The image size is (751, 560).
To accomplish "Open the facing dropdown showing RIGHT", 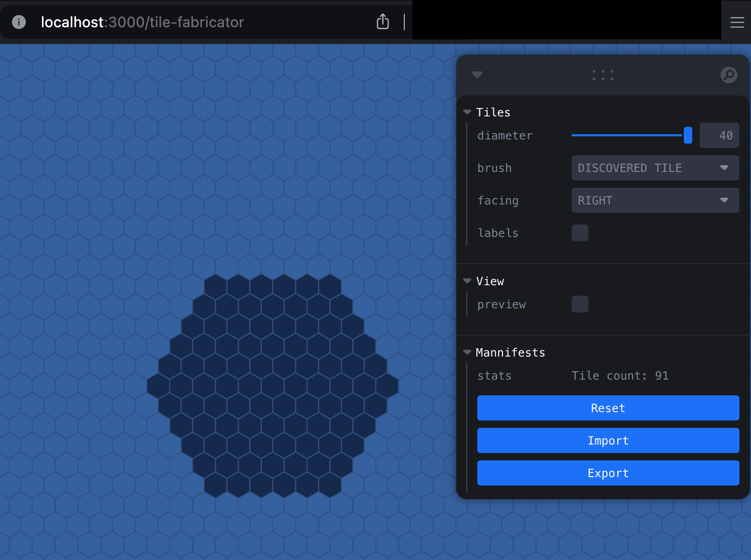I will tap(655, 200).
